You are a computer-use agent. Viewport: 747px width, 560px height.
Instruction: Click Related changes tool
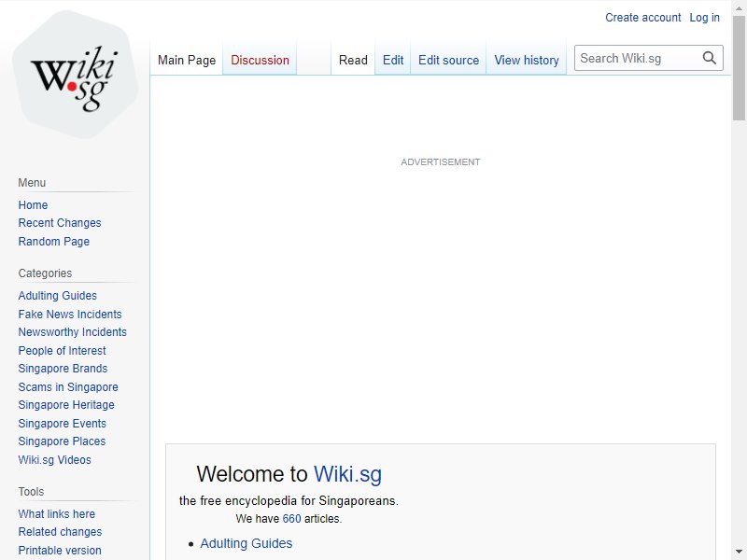[60, 532]
